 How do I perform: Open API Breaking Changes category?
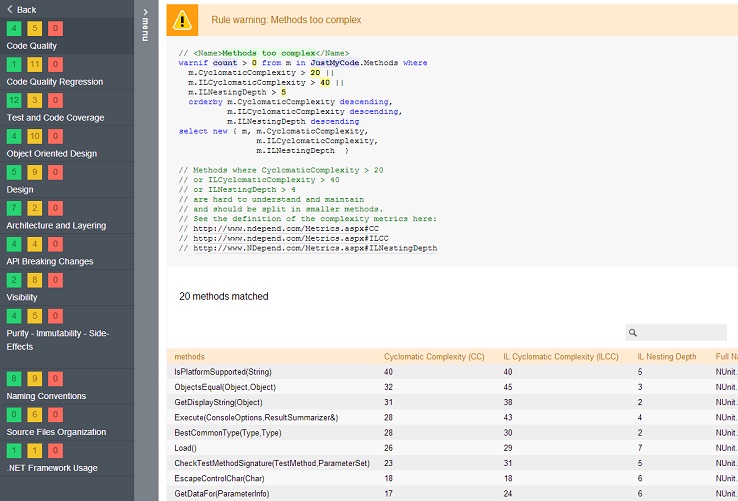click(x=49, y=261)
